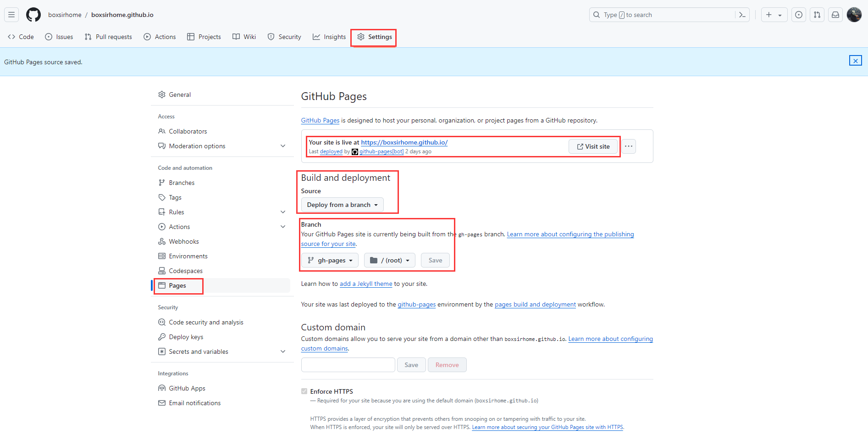The height and width of the screenshot is (435, 868).
Task: Open Tags settings
Action: pos(222,197)
